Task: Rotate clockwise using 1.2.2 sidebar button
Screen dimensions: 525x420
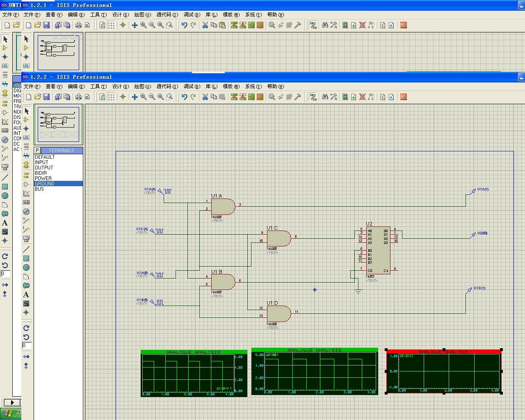Action: (26, 328)
